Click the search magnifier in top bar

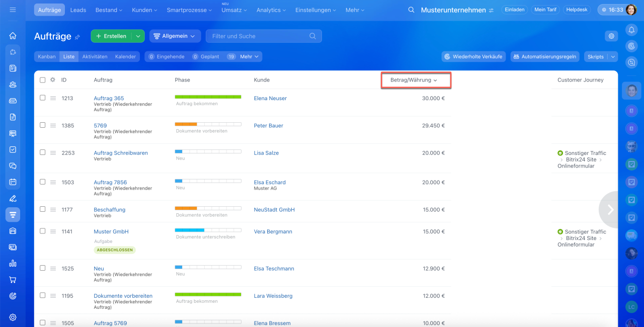pos(411,10)
